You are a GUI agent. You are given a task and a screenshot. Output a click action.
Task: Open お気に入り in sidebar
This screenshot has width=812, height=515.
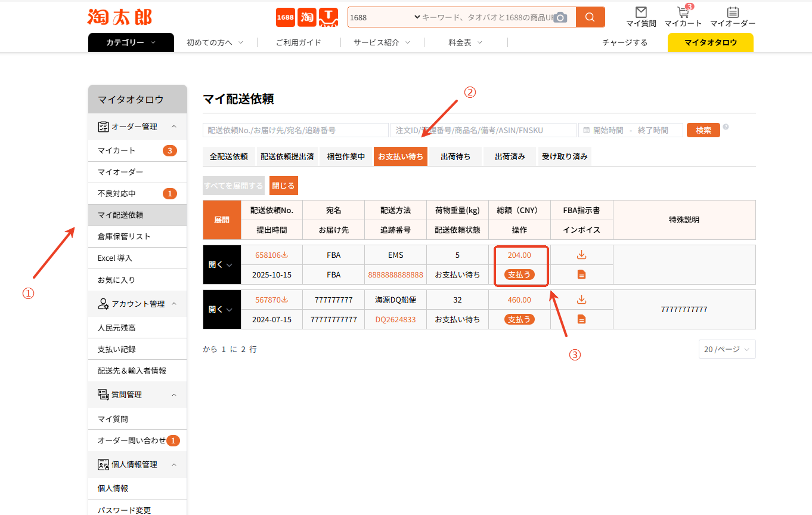[x=138, y=280]
